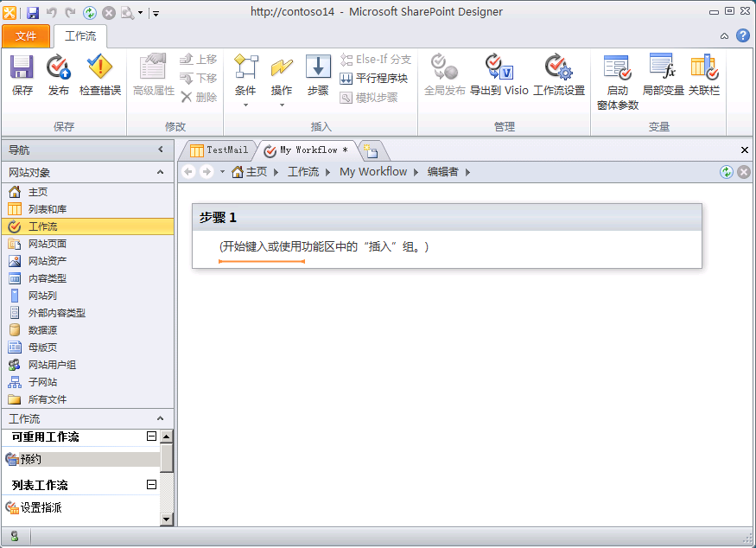Add a new step with 步骤
This screenshot has height=548, width=756.
pyautogui.click(x=318, y=75)
